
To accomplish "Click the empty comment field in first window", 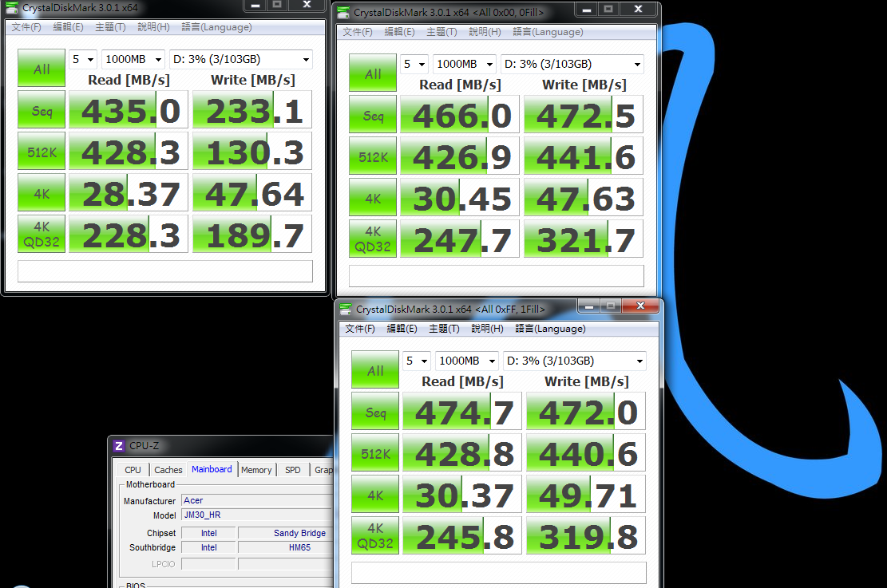I will pyautogui.click(x=165, y=270).
